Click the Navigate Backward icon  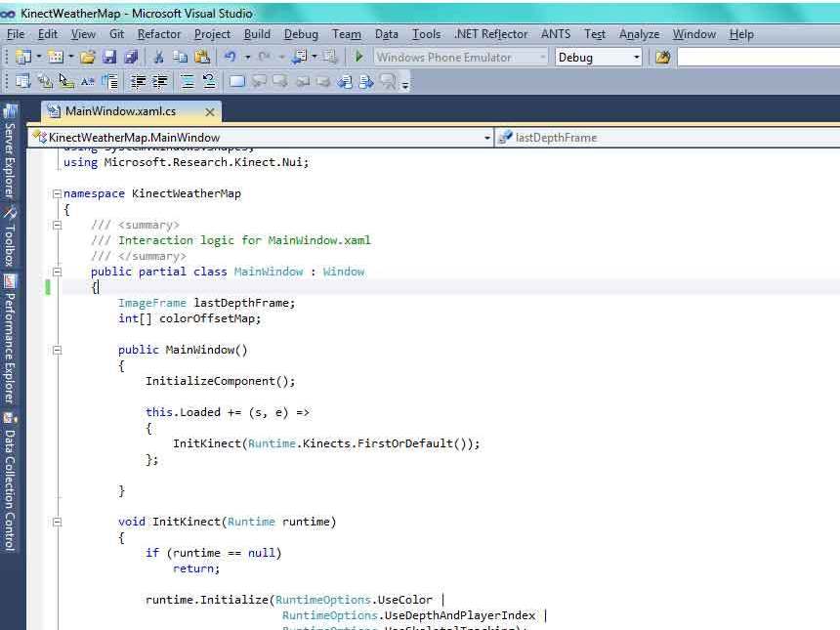[300, 57]
